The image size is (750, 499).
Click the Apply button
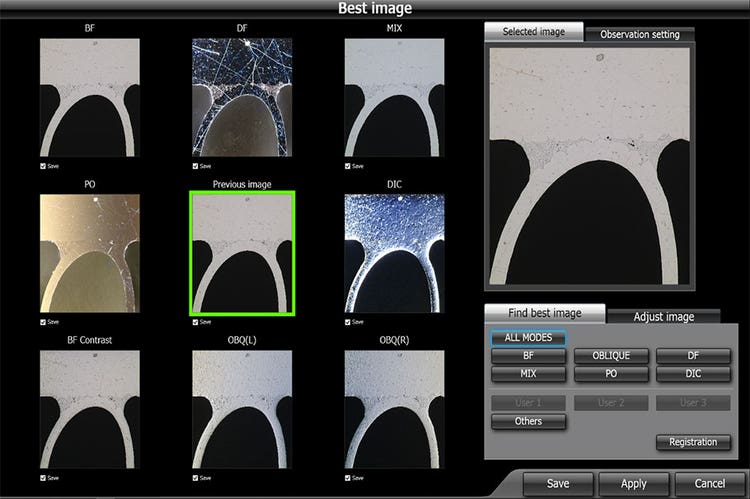(x=633, y=483)
